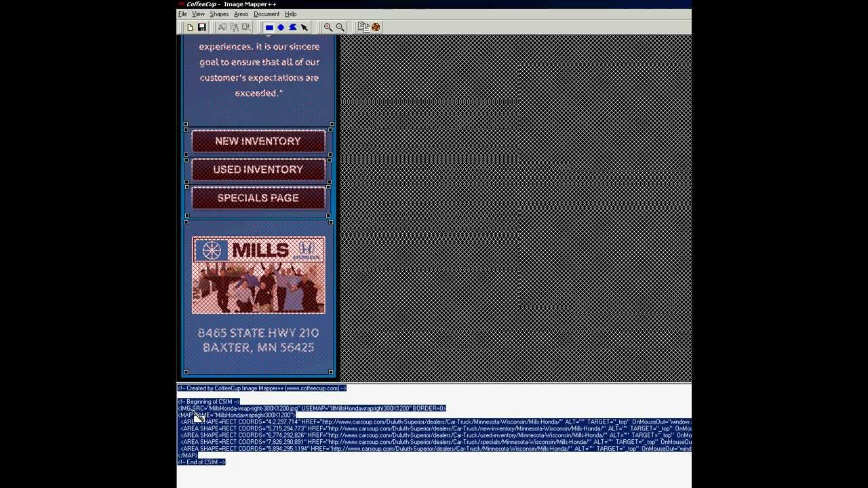
Task: Click the 'End of CSIM' comment line
Action: click(201, 462)
